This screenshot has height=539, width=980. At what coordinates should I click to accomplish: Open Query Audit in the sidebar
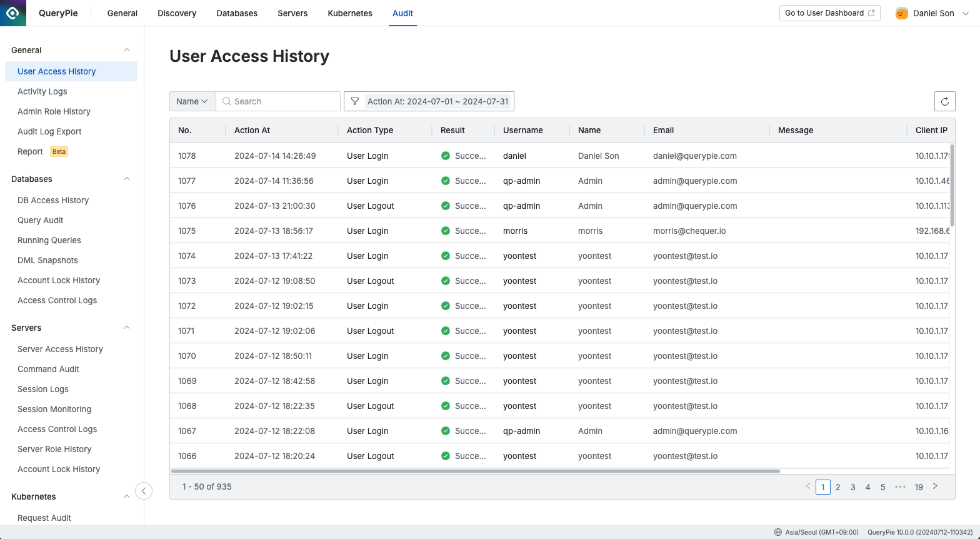click(x=41, y=220)
